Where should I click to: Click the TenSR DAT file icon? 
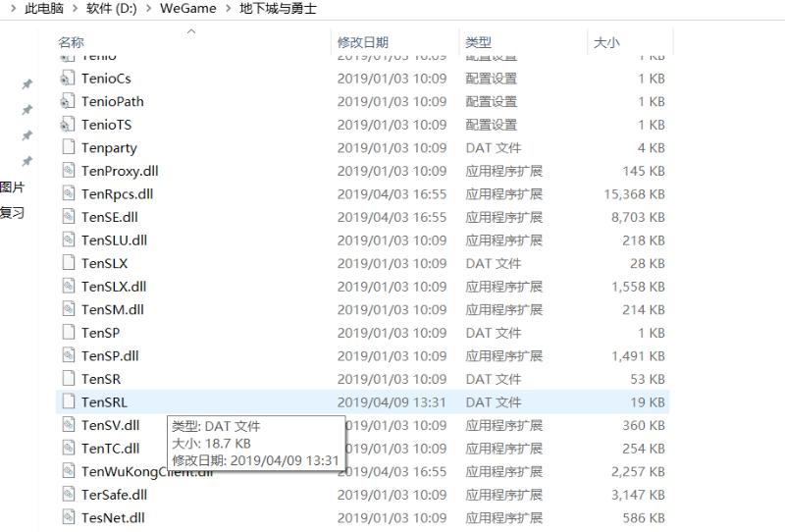pos(68,379)
